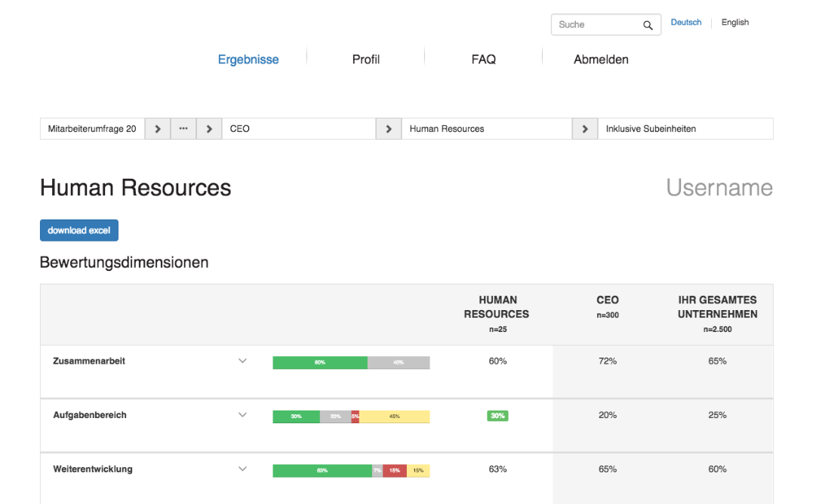Expand the Weiterentwicklung dimension row
The width and height of the screenshot is (813, 504).
click(242, 469)
